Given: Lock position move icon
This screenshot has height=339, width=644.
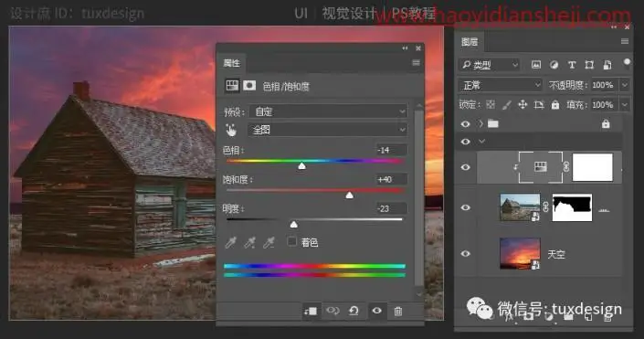Looking at the screenshot, I should pyautogui.click(x=523, y=105).
